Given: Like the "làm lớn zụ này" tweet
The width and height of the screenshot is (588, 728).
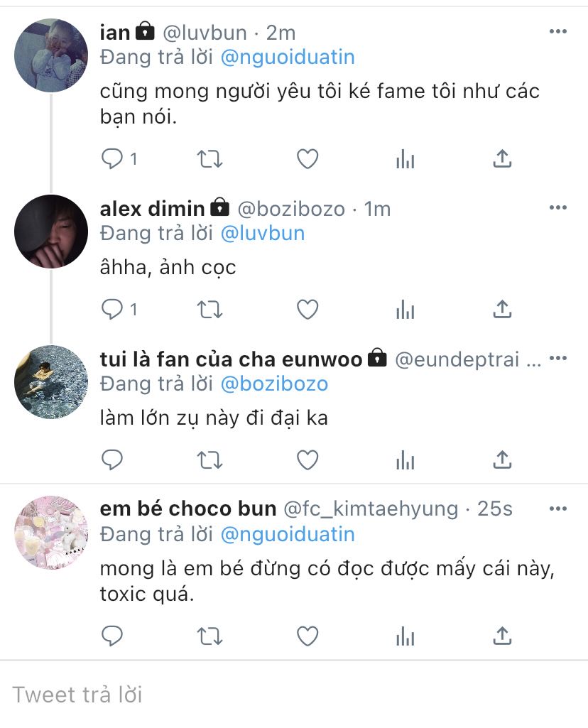Looking at the screenshot, I should pyautogui.click(x=307, y=460).
